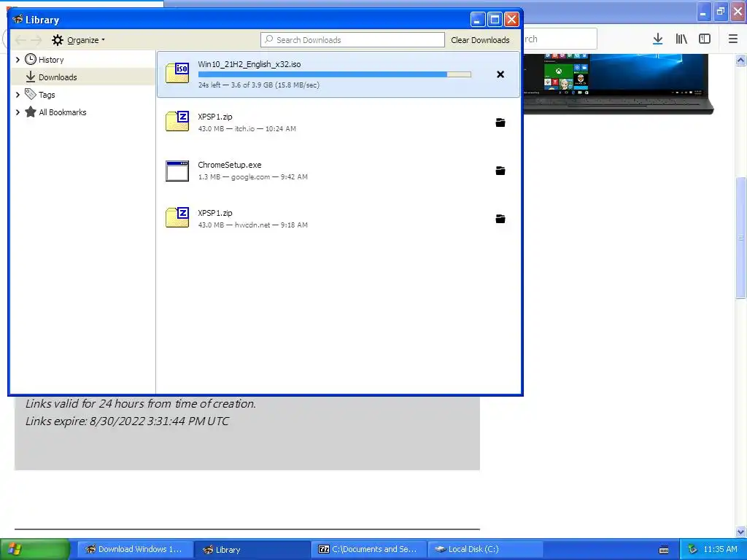Click the 11:35 AM taskbar clock
The image size is (747, 560).
[x=720, y=549]
